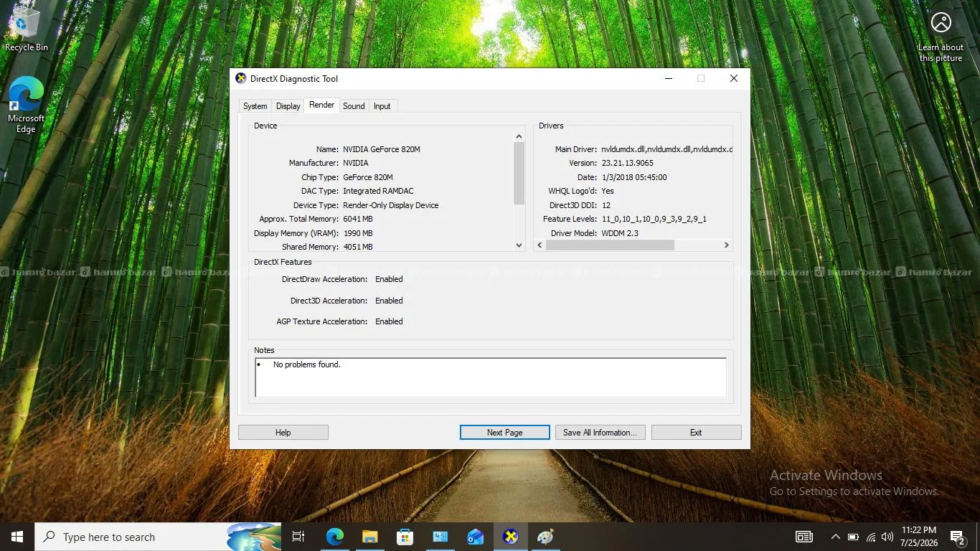Open the news and interests taskbar icon

click(804, 537)
